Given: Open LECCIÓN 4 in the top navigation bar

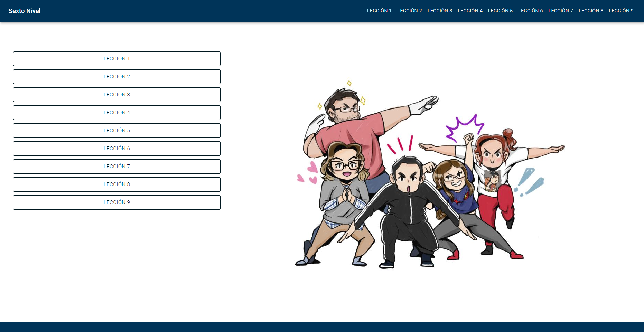Looking at the screenshot, I should (x=470, y=11).
